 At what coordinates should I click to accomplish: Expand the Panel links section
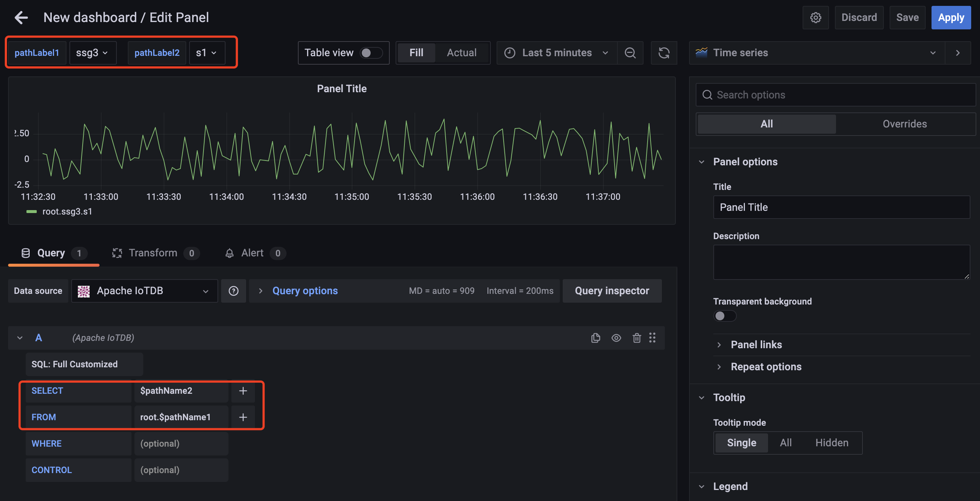756,345
